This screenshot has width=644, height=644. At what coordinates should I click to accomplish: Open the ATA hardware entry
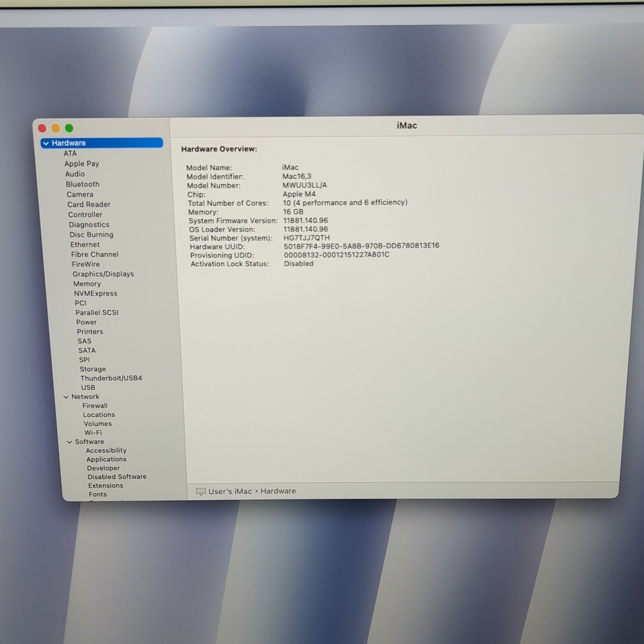pyautogui.click(x=70, y=154)
